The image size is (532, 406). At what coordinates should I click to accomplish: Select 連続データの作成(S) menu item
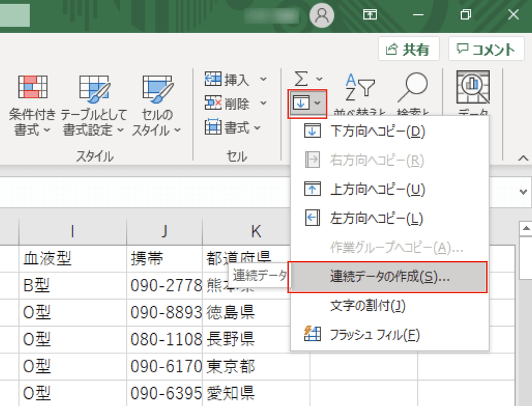tap(390, 277)
